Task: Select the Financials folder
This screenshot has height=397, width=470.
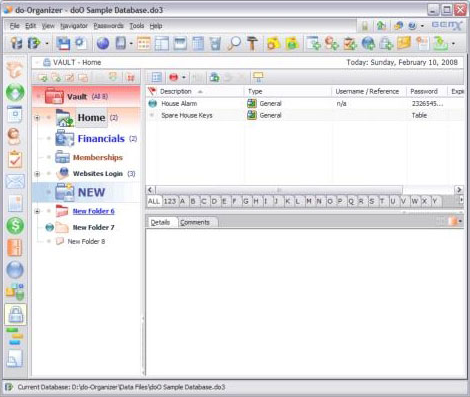Action: [x=101, y=139]
